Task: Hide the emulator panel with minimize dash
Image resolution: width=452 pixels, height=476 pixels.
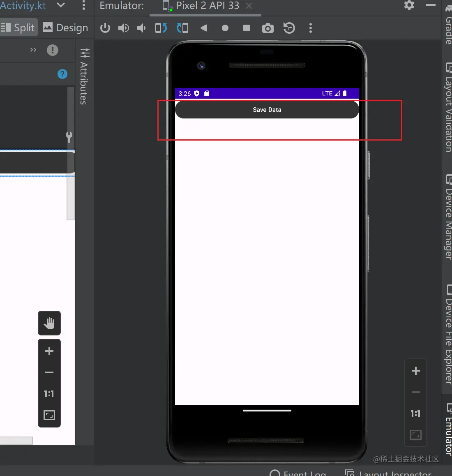Action: coord(431,5)
